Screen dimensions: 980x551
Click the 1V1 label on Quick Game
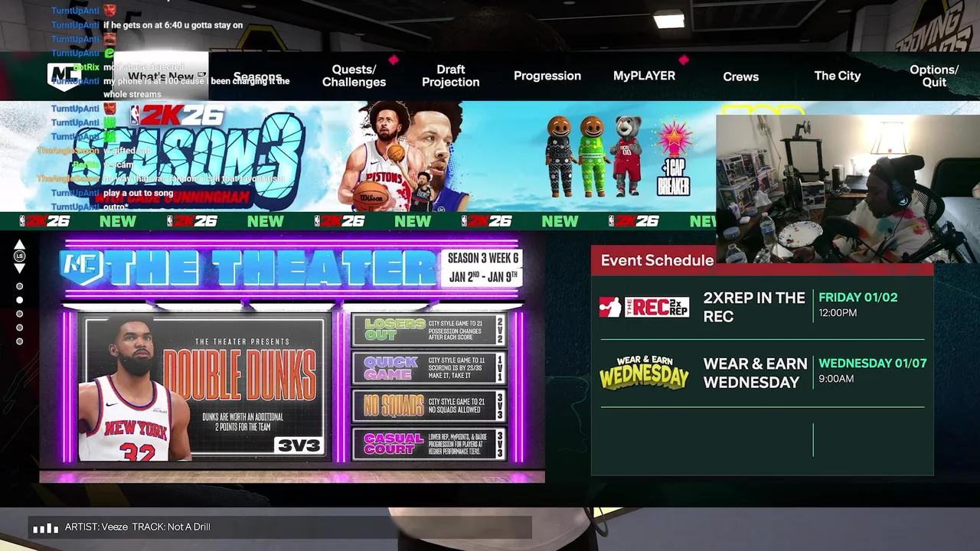(500, 368)
